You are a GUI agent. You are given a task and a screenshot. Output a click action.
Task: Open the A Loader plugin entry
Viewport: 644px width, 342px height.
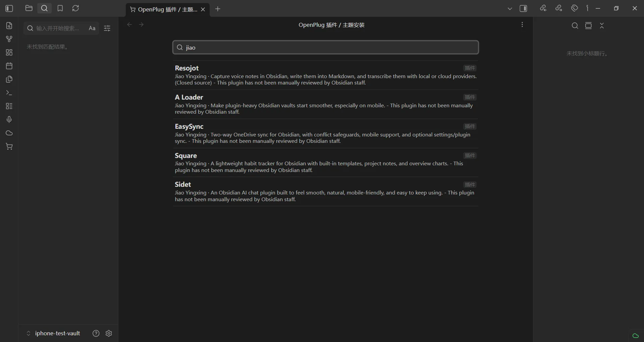tap(325, 104)
